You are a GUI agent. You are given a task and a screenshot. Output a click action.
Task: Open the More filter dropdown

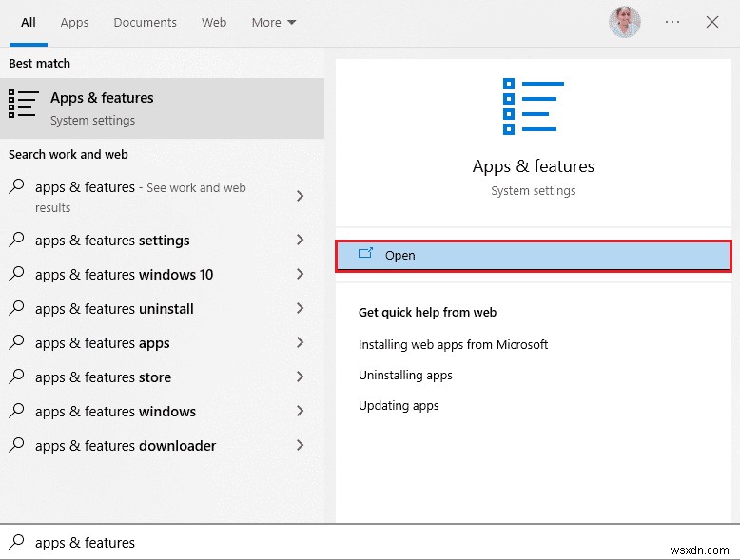[x=274, y=22]
